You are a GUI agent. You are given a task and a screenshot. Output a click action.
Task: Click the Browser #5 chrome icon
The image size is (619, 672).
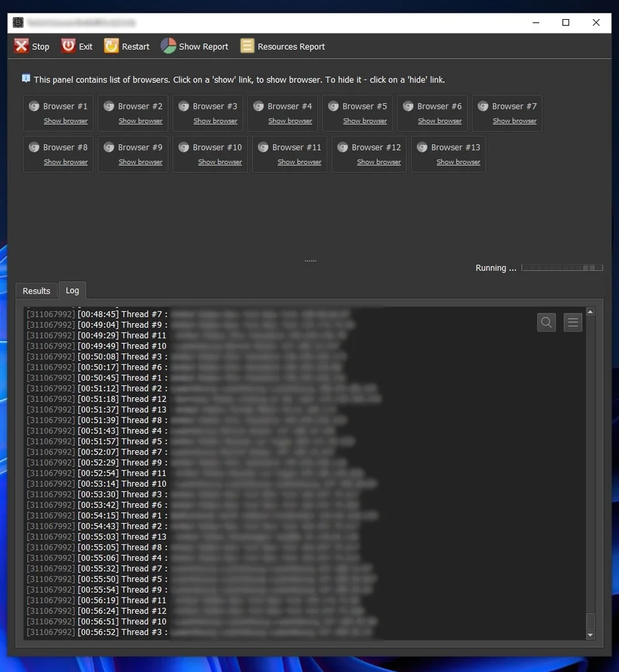pos(333,107)
